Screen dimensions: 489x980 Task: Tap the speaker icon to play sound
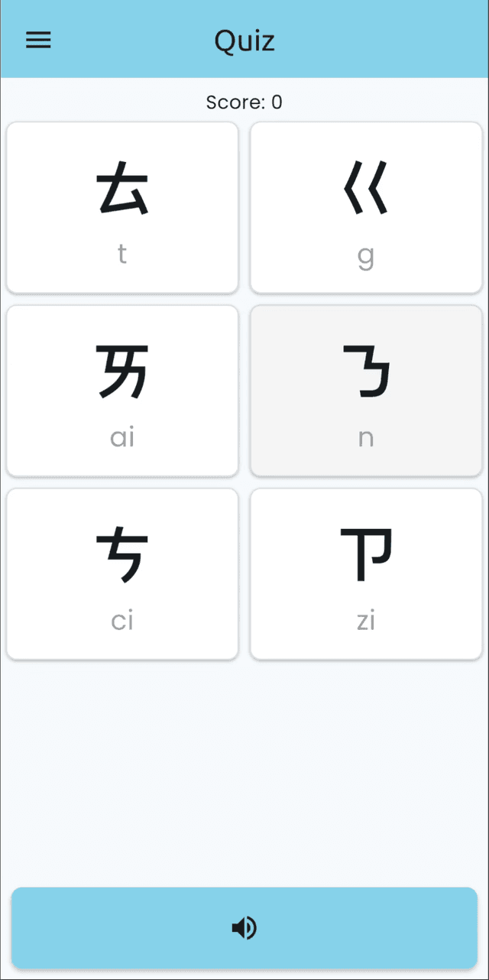pyautogui.click(x=244, y=928)
